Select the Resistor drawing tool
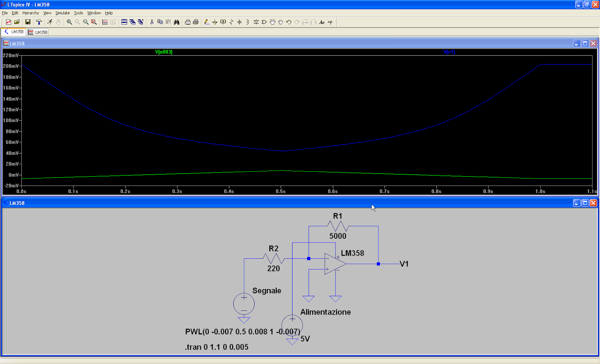This screenshot has width=600, height=364. click(x=231, y=22)
